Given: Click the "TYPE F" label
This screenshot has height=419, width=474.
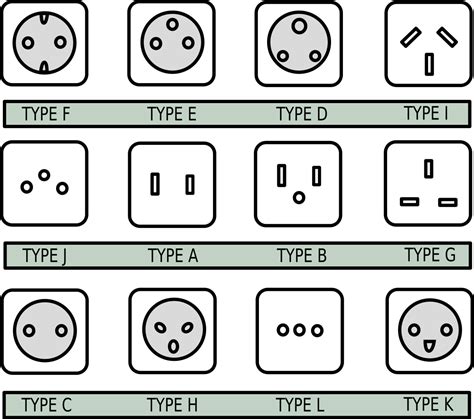Looking at the screenshot, I should 46,114.
